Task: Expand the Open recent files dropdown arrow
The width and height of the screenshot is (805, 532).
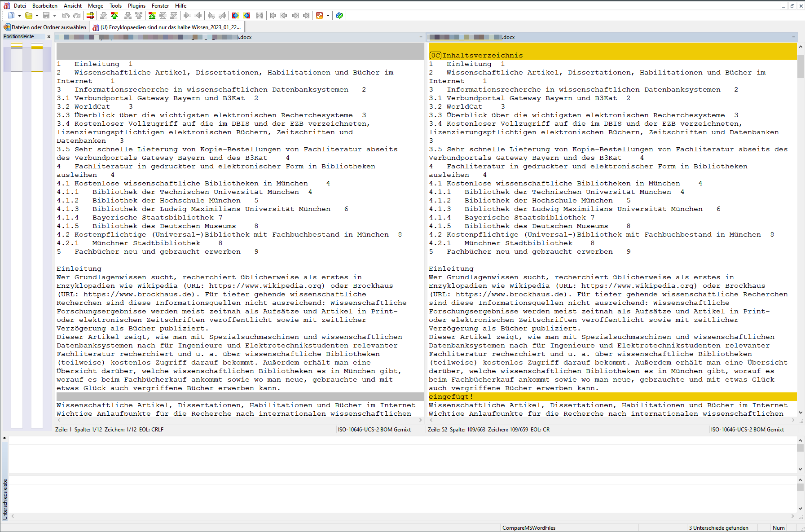Action: tap(37, 16)
